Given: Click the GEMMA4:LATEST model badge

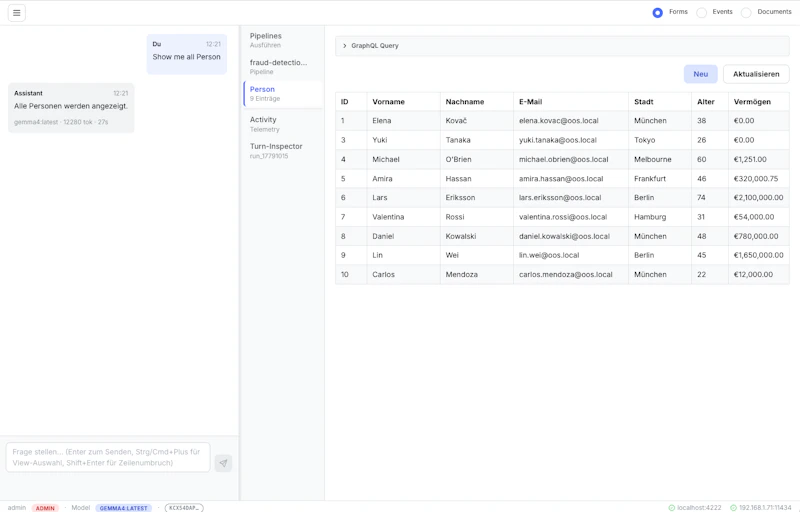Looking at the screenshot, I should click(x=123, y=508).
